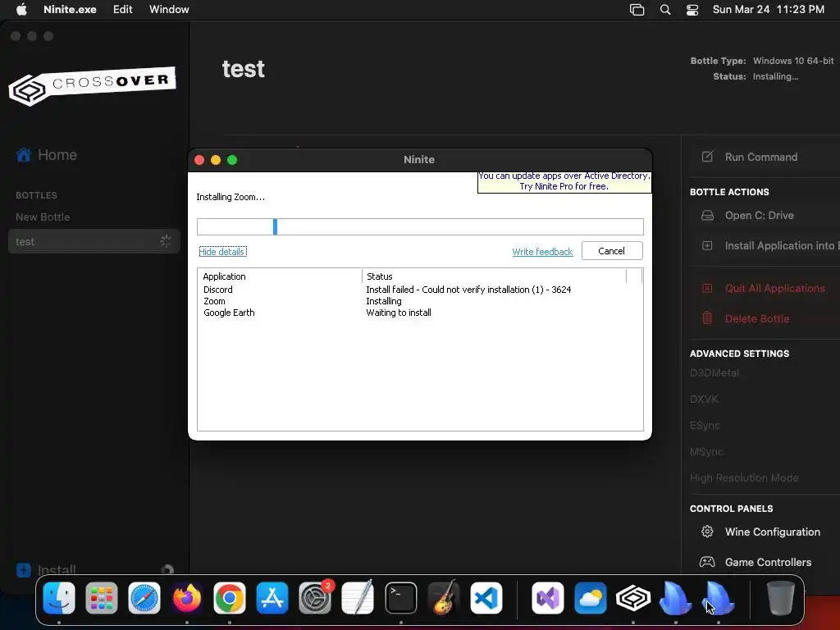Click Open C: Drive action
The width and height of the screenshot is (840, 630).
(x=759, y=216)
